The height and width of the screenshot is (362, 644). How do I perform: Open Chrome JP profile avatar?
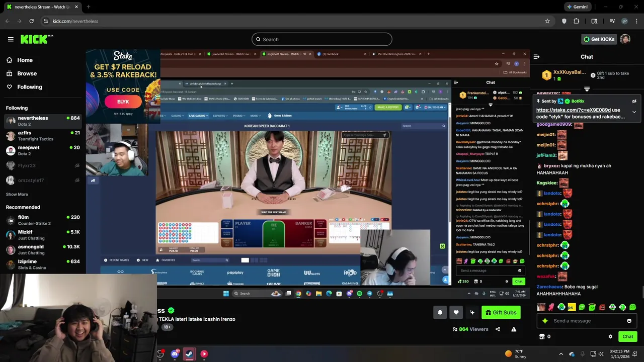coord(624,21)
